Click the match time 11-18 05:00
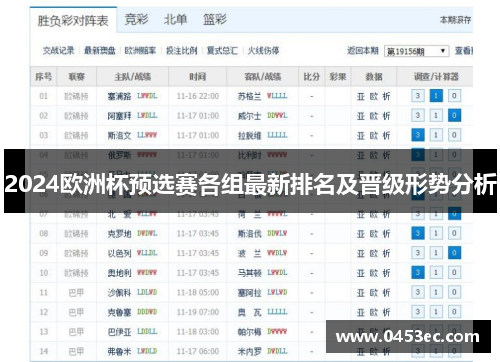 pyautogui.click(x=198, y=293)
